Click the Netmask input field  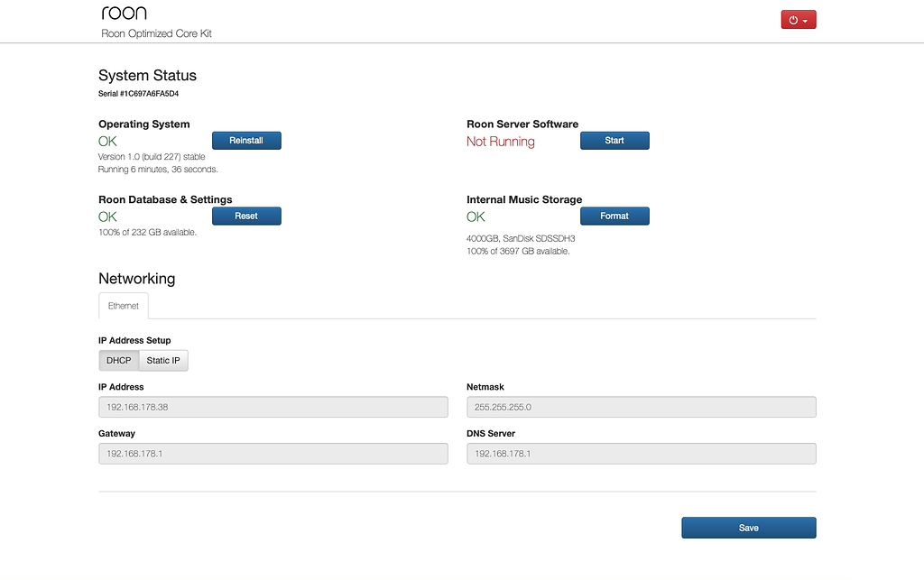(641, 407)
